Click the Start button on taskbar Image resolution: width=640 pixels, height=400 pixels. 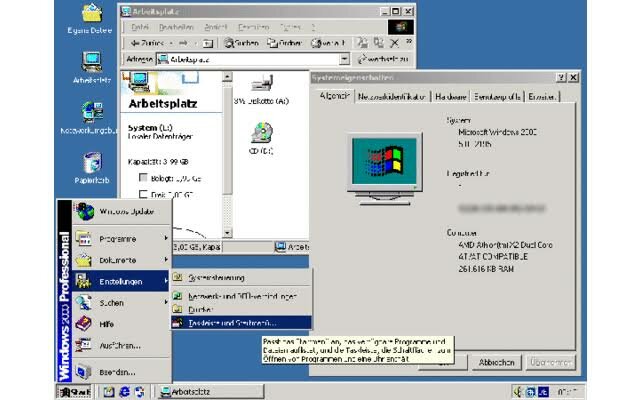[x=74, y=392]
